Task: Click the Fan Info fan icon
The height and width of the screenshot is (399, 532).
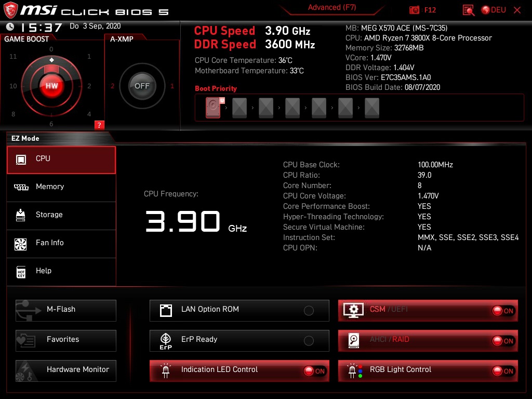Action: point(20,244)
